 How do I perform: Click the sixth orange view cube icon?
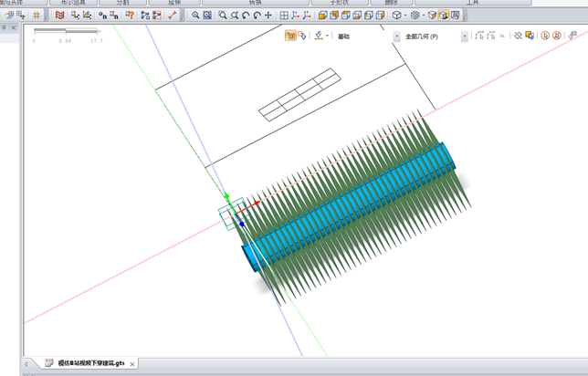point(380,16)
